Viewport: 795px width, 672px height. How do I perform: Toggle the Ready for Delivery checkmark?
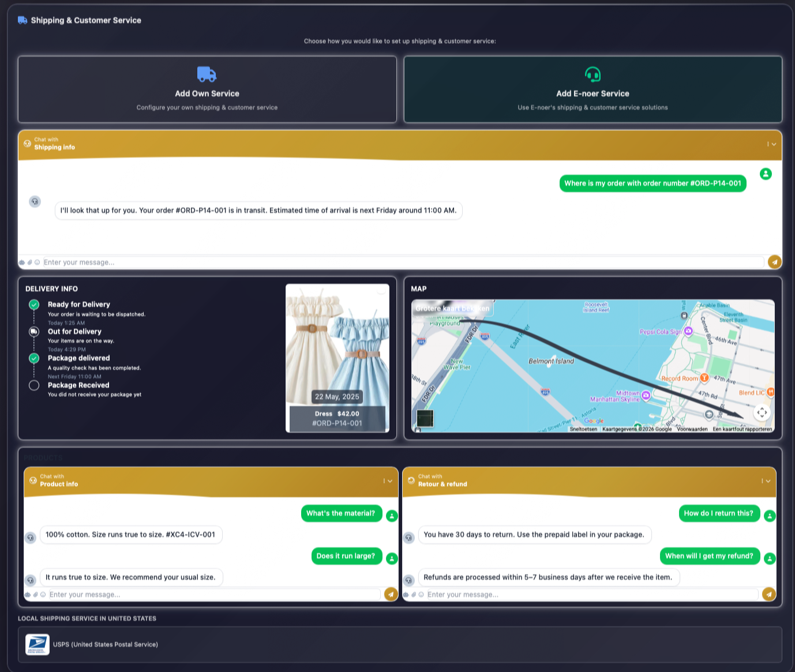[34, 304]
